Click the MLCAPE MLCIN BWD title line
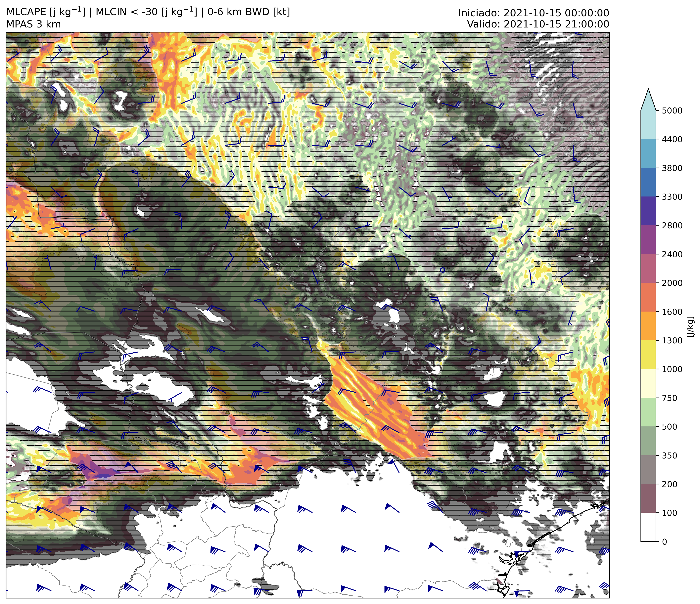The image size is (700, 604). click(148, 12)
